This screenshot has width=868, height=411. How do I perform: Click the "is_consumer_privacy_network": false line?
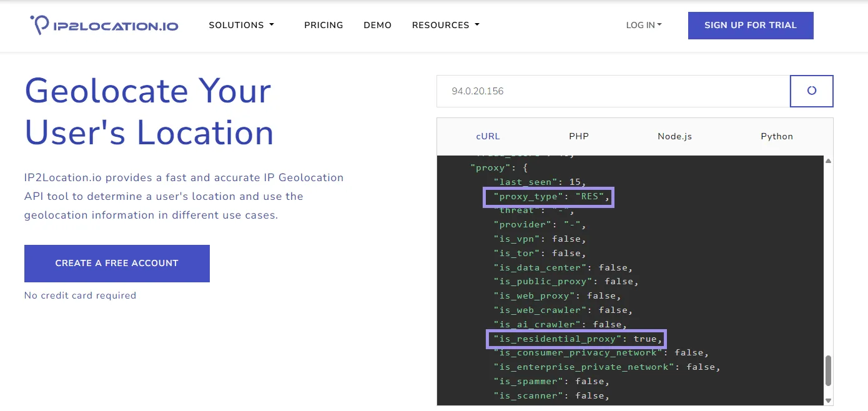tap(601, 353)
